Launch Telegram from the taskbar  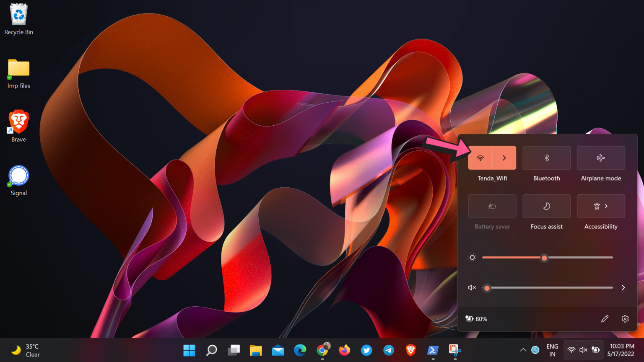tap(388, 350)
